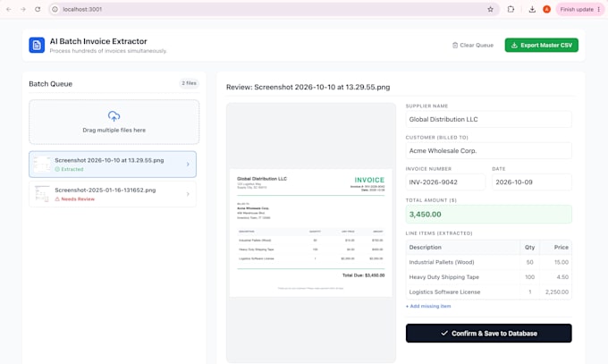This screenshot has height=364, width=608.
Task: Open the browser extensions puzzle icon
Action: coord(511,9)
